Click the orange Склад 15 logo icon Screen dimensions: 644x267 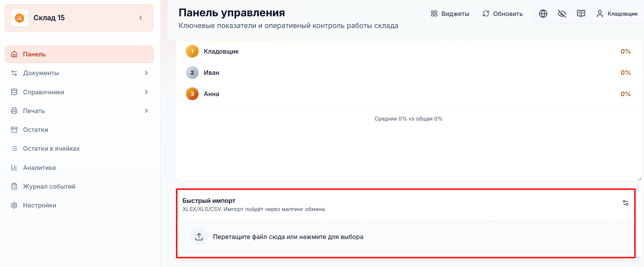coord(19,18)
